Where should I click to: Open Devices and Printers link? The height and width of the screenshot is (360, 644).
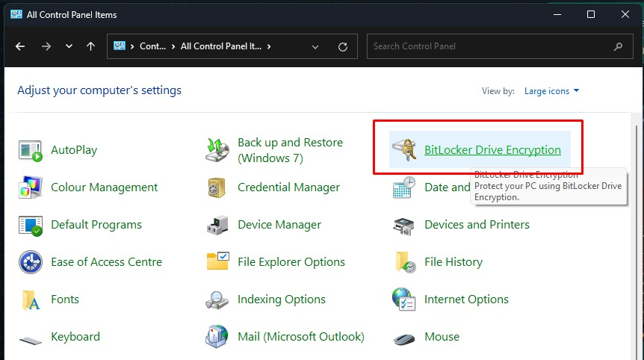pos(477,225)
